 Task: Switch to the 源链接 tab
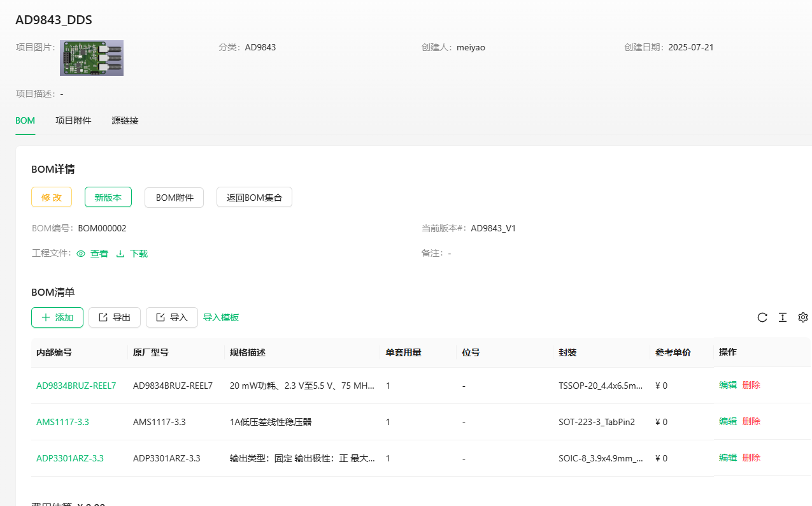coord(125,120)
